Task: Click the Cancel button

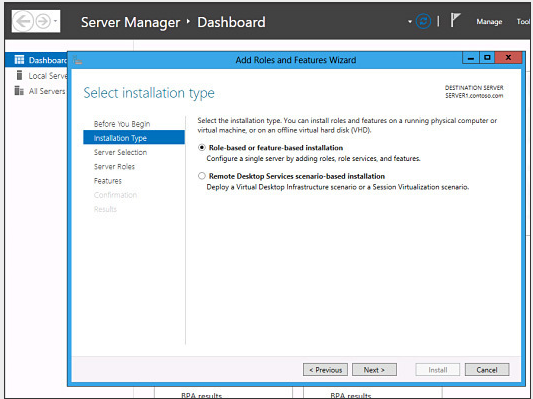Action: click(487, 370)
